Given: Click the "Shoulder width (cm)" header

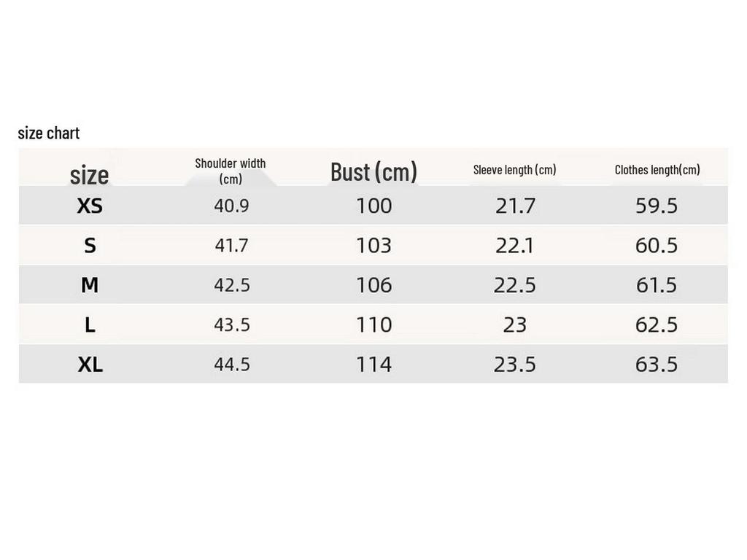Looking at the screenshot, I should pyautogui.click(x=231, y=171).
